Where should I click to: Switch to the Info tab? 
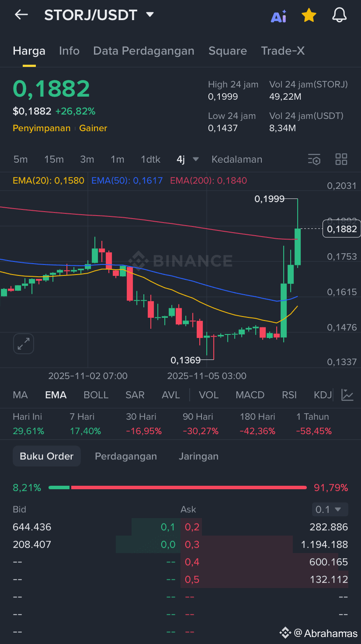(x=69, y=51)
